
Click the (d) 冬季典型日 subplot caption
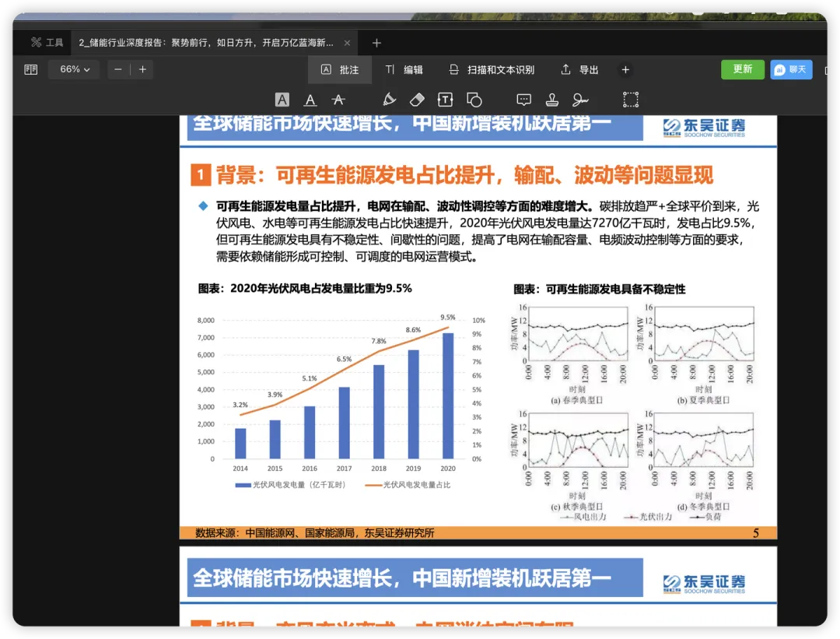pyautogui.click(x=703, y=507)
